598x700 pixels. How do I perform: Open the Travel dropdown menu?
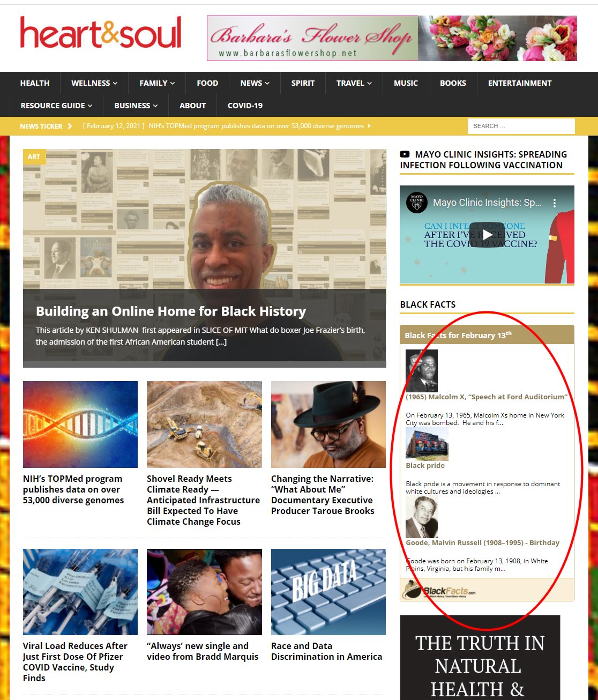coord(354,83)
